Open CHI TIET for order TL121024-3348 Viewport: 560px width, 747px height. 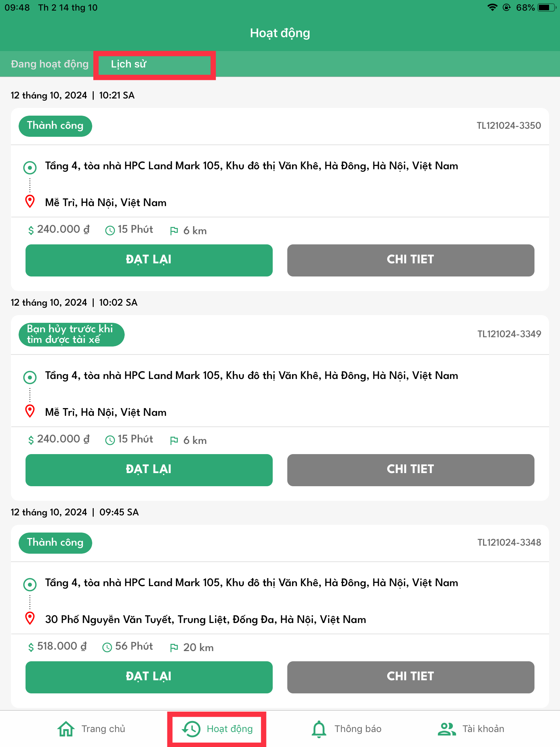pos(411,677)
